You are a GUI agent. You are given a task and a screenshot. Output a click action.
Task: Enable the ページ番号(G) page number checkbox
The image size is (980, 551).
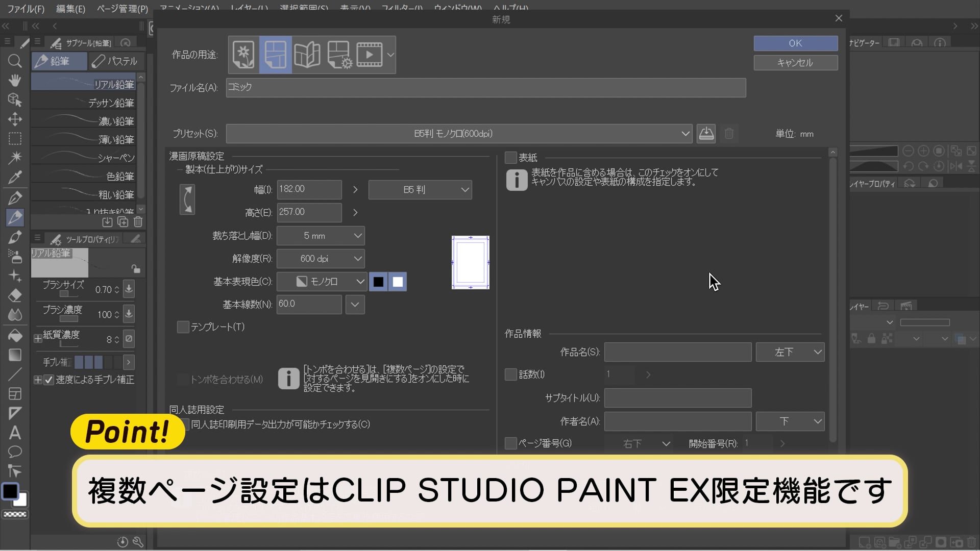(510, 443)
